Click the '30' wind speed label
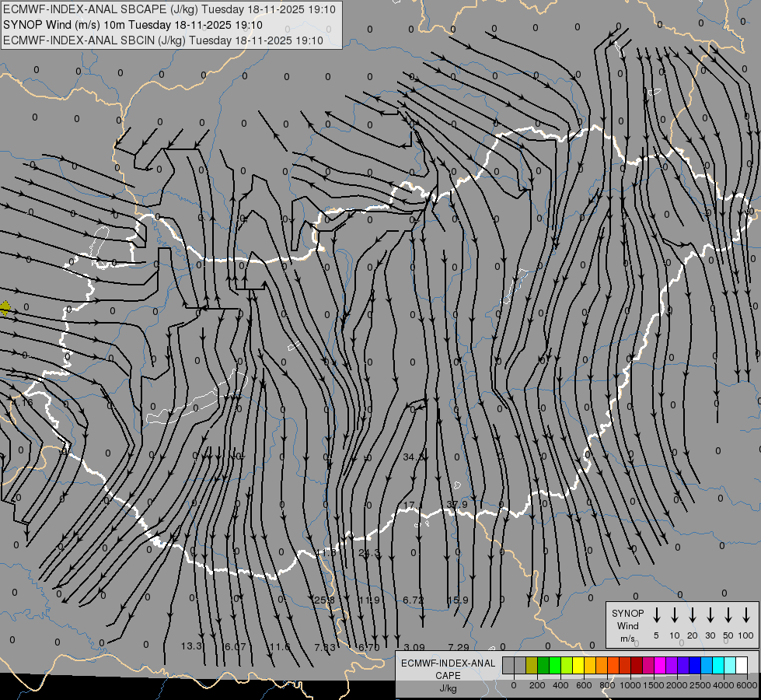Image resolution: width=761 pixels, height=700 pixels. [x=710, y=635]
